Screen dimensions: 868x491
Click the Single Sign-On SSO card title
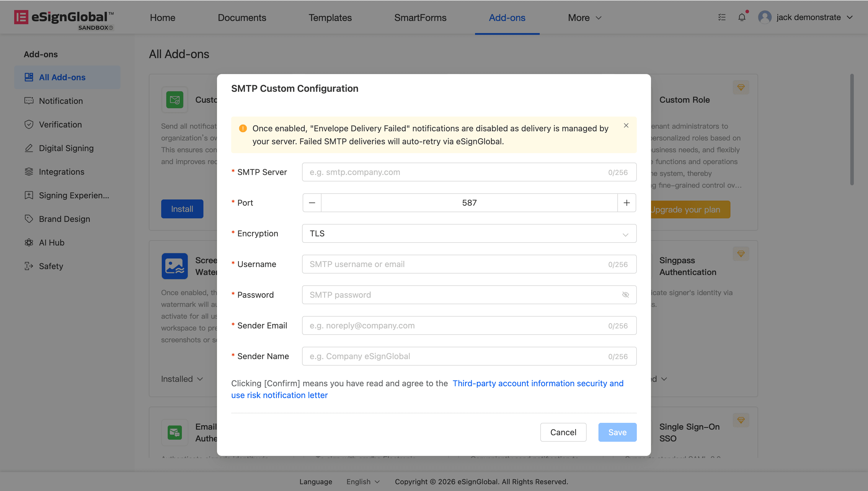pyautogui.click(x=689, y=432)
